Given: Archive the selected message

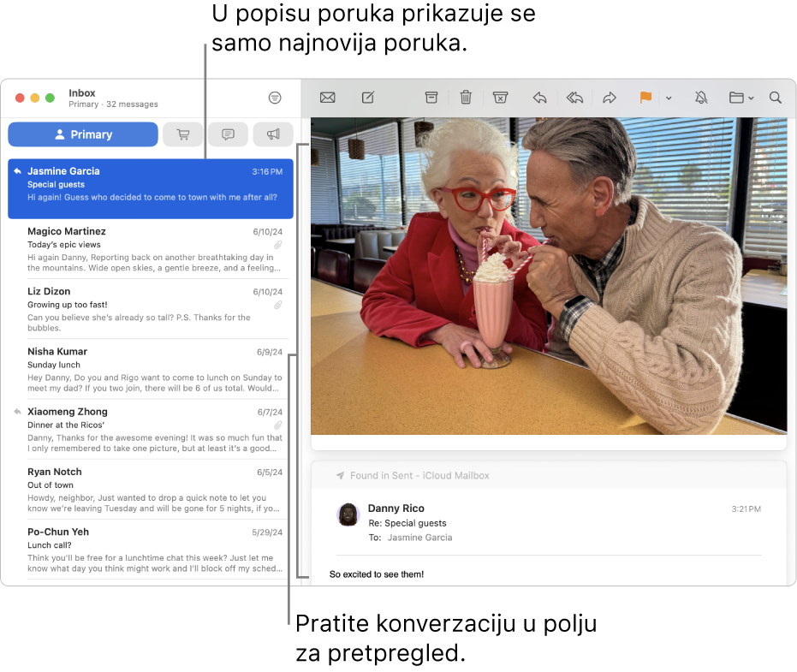Looking at the screenshot, I should [431, 97].
